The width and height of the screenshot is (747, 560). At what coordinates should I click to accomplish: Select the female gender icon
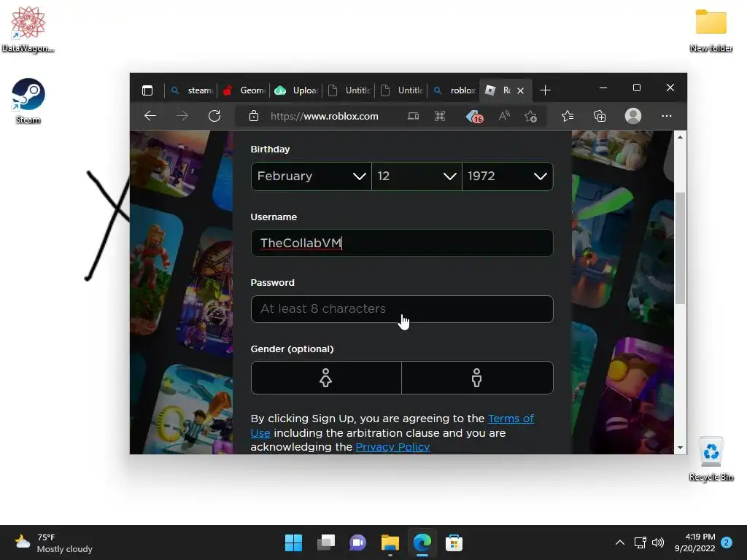pos(326,378)
